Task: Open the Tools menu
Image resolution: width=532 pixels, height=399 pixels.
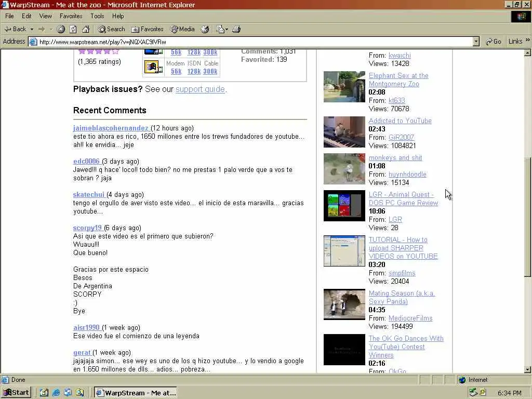Action: pyautogui.click(x=97, y=16)
